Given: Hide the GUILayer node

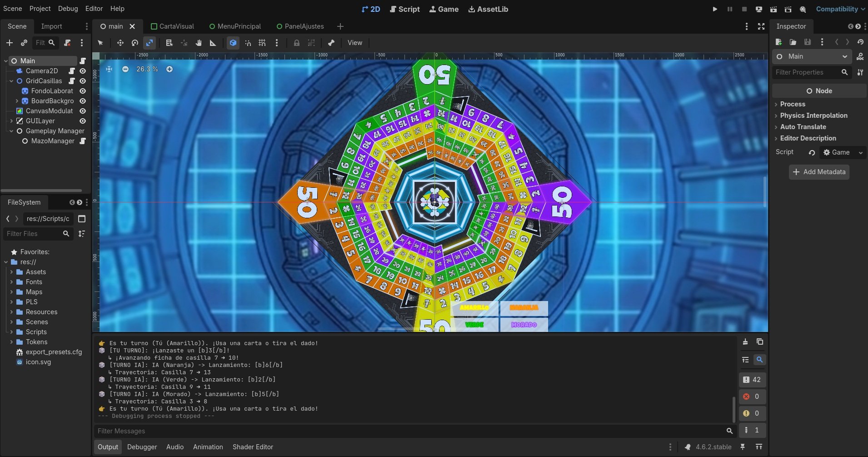Looking at the screenshot, I should (83, 121).
